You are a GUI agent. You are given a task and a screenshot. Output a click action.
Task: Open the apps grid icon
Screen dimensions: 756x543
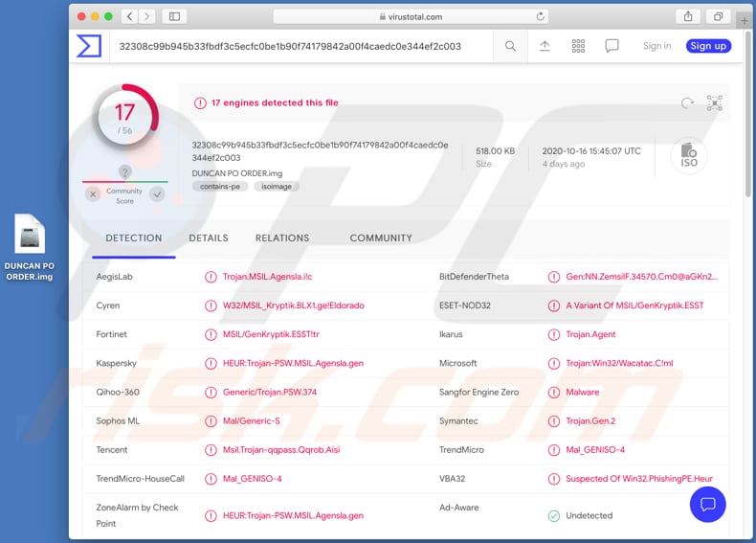578,46
